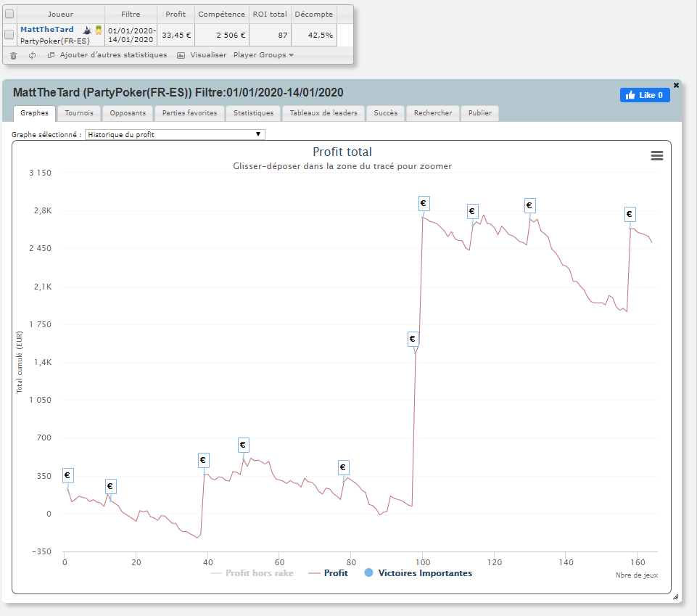Open the Graphe sélectionné dropdown

point(175,134)
